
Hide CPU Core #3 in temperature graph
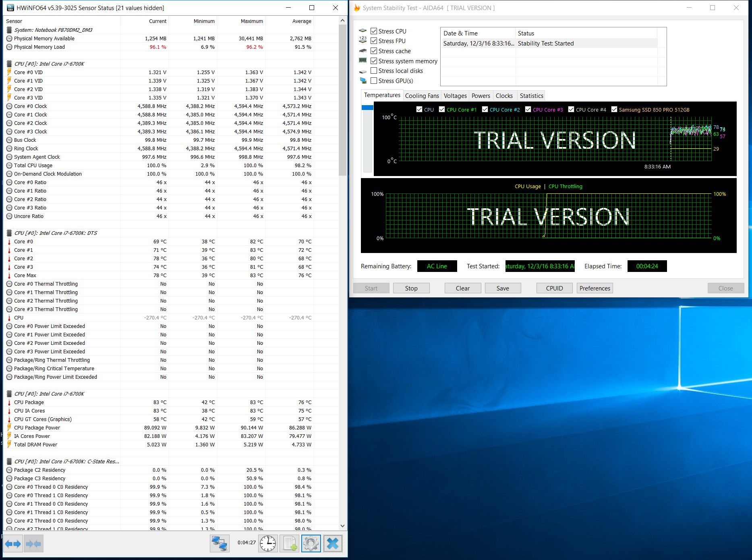528,110
